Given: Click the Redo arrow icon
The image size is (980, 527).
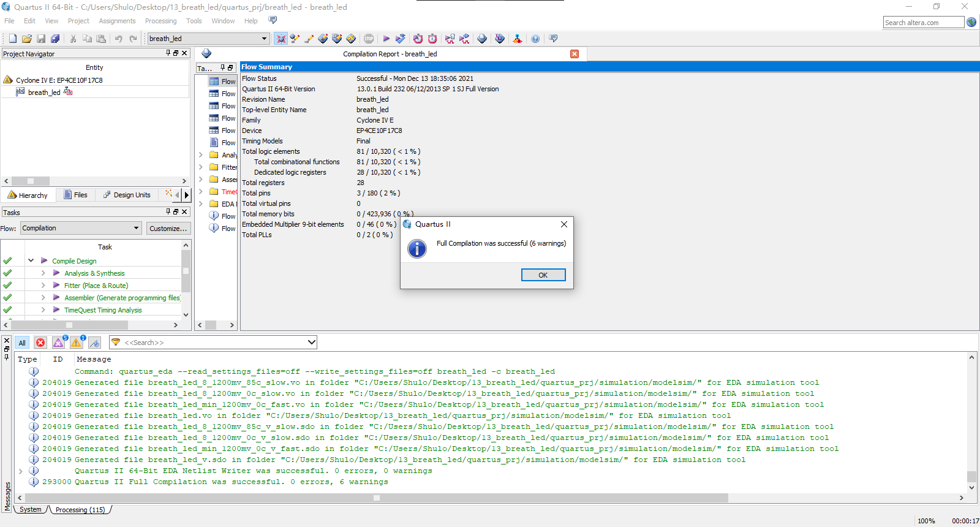Looking at the screenshot, I should (x=133, y=39).
